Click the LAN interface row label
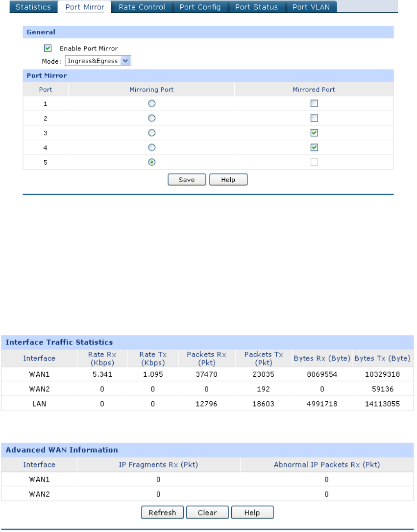417x532 pixels. pyautogui.click(x=39, y=404)
